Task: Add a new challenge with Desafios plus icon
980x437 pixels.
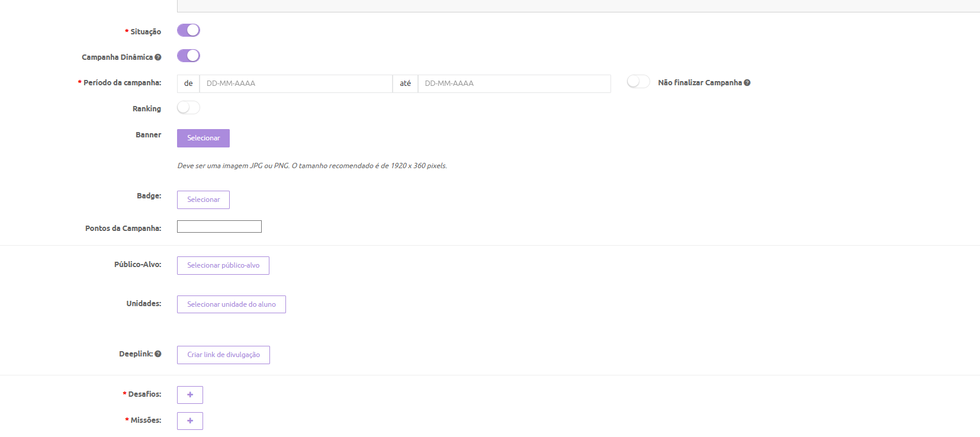Action: click(190, 395)
